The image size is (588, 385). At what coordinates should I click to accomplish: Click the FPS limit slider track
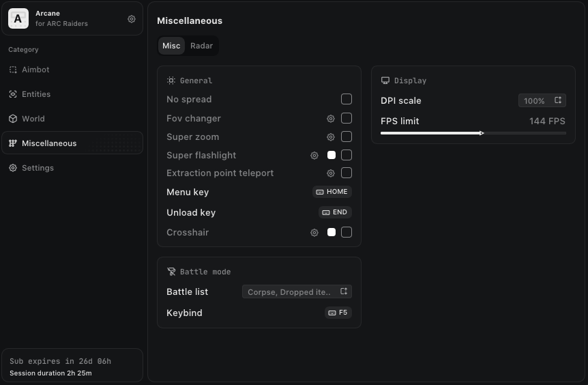473,133
